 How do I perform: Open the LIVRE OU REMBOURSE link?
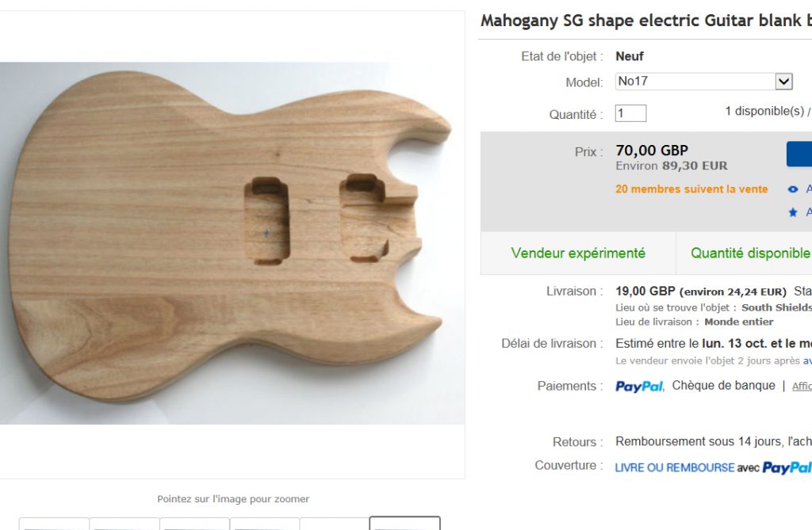tap(675, 468)
